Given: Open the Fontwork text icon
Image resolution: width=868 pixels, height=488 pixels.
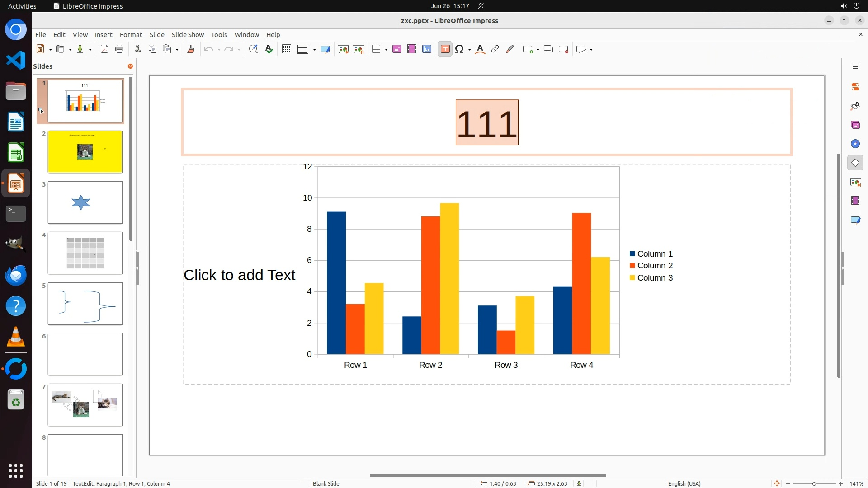Looking at the screenshot, I should pyautogui.click(x=480, y=49).
